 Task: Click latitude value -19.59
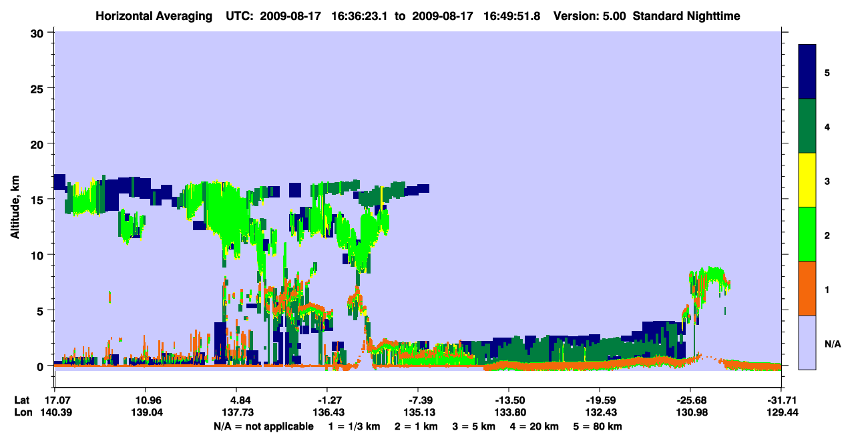coord(600,400)
